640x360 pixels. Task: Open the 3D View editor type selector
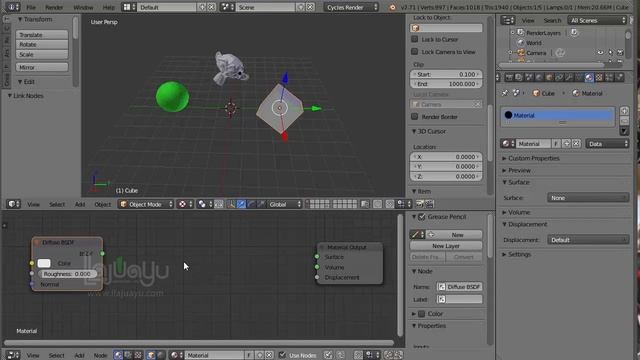pos(13,204)
